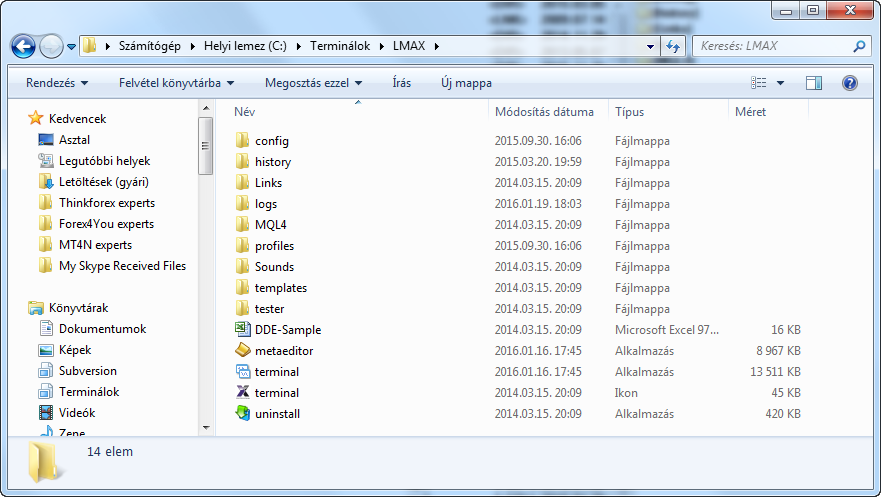
Task: Open MT4N experts favorite
Action: pyautogui.click(x=96, y=245)
